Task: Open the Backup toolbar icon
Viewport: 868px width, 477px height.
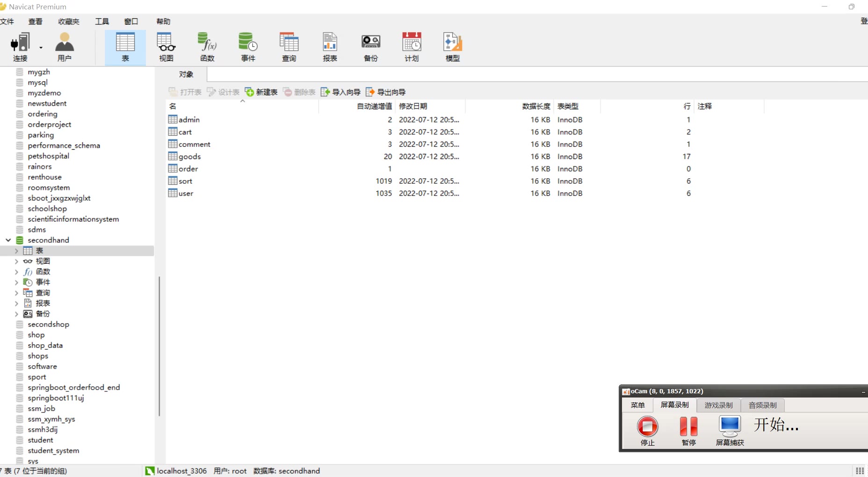Action: [371, 47]
